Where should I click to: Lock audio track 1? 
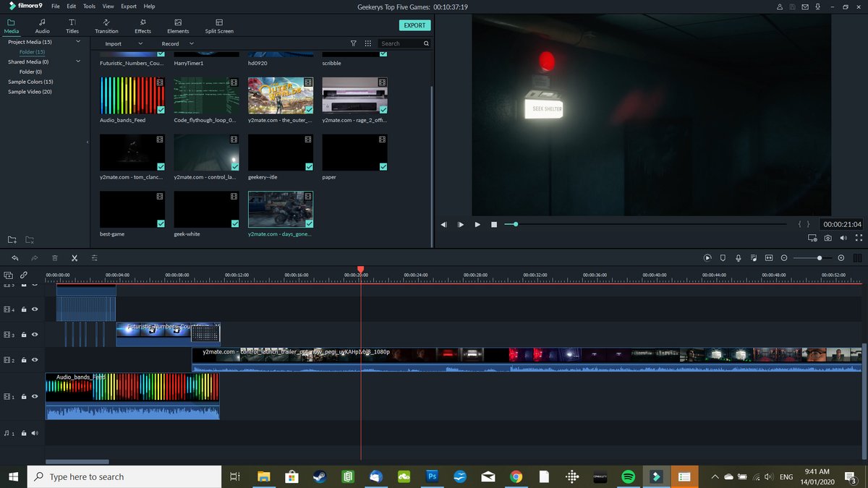pyautogui.click(x=24, y=433)
